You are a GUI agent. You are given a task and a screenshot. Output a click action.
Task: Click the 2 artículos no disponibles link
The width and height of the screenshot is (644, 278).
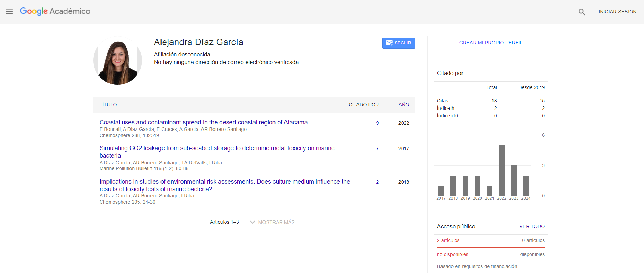coord(448,240)
